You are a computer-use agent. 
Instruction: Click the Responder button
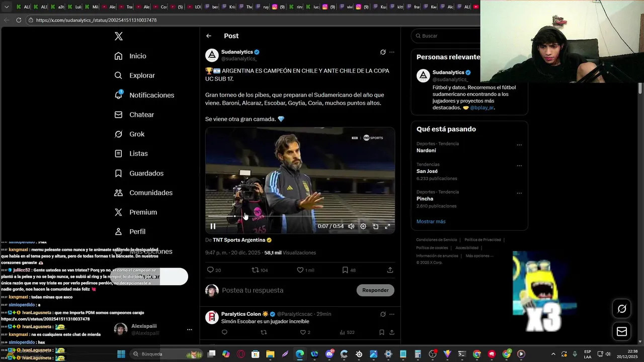375,290
